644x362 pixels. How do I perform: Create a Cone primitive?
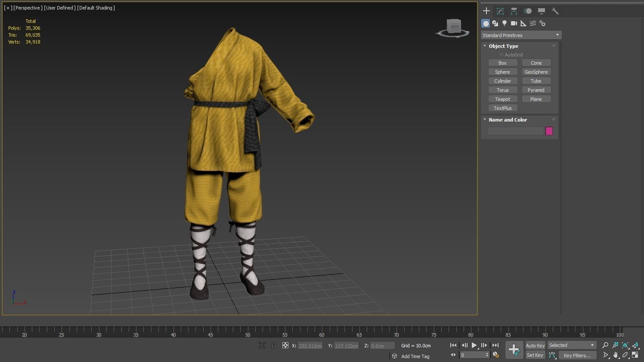point(536,63)
